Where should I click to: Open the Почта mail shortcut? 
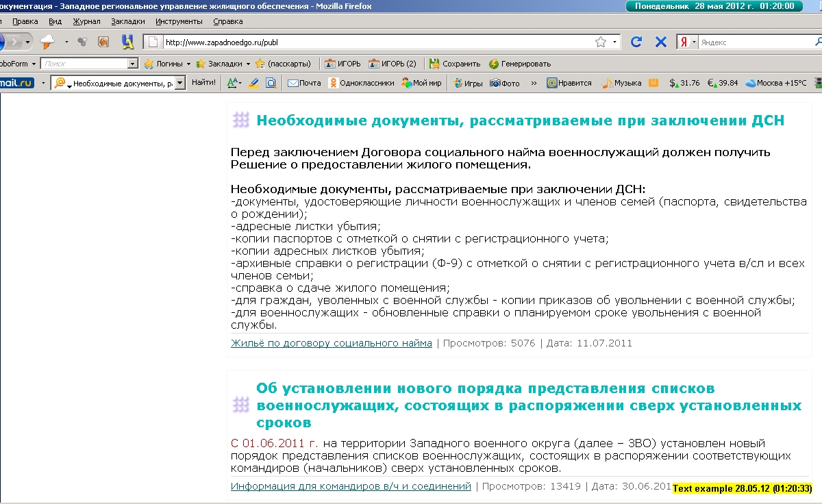(304, 83)
